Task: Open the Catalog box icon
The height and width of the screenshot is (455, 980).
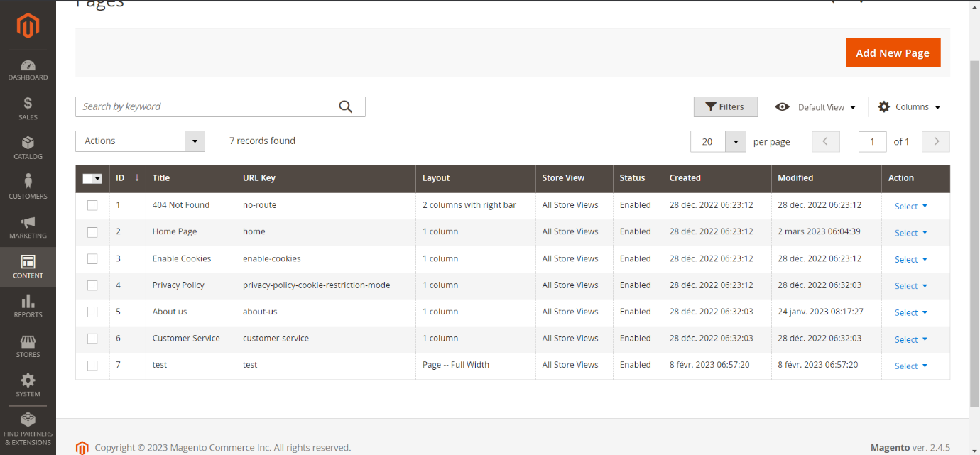Action: [28, 143]
